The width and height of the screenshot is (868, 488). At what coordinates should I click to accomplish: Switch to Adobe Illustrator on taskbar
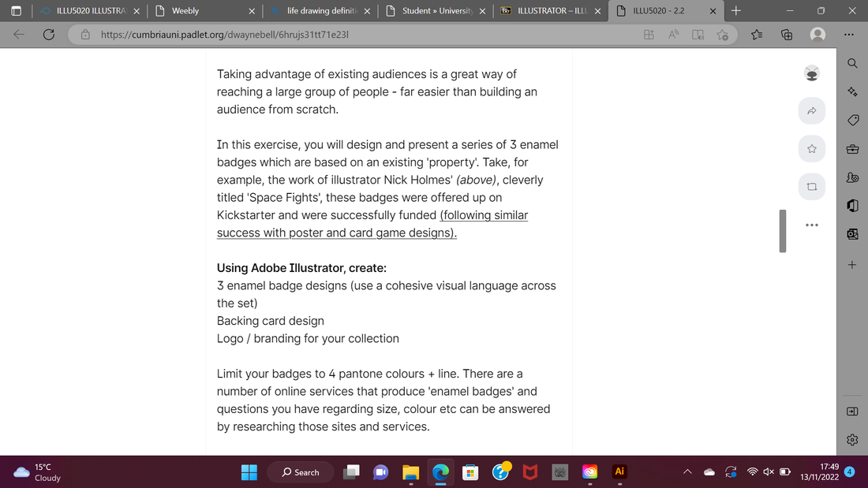coord(619,472)
